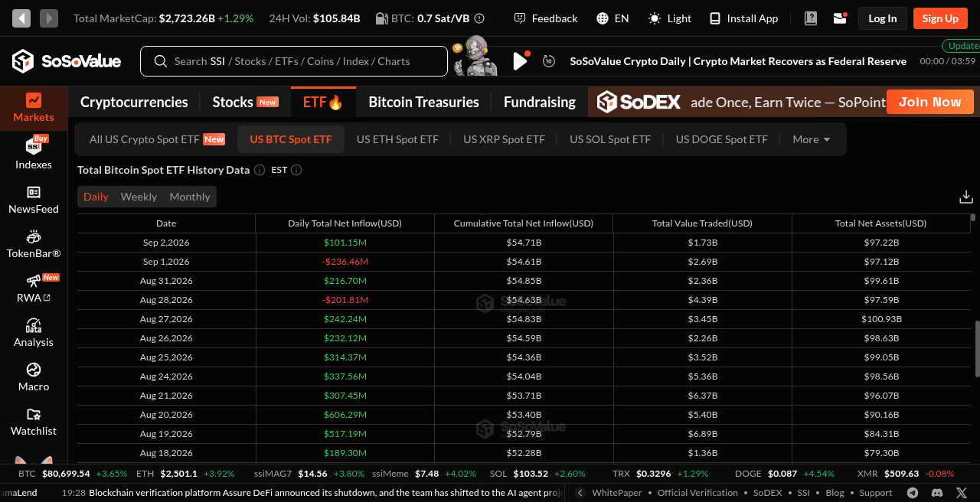Viewport: 980px width, 502px height.
Task: Open the Feedback chat icon link
Action: point(546,18)
